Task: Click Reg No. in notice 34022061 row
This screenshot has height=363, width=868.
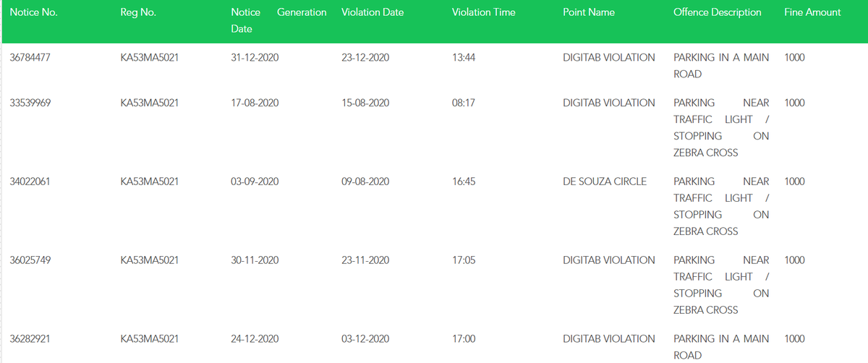Action: pos(150,181)
